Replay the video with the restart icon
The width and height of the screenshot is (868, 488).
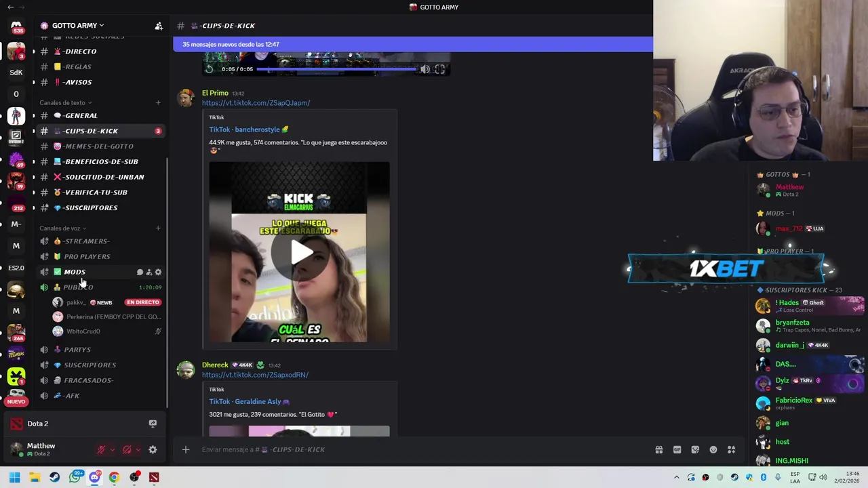click(209, 69)
